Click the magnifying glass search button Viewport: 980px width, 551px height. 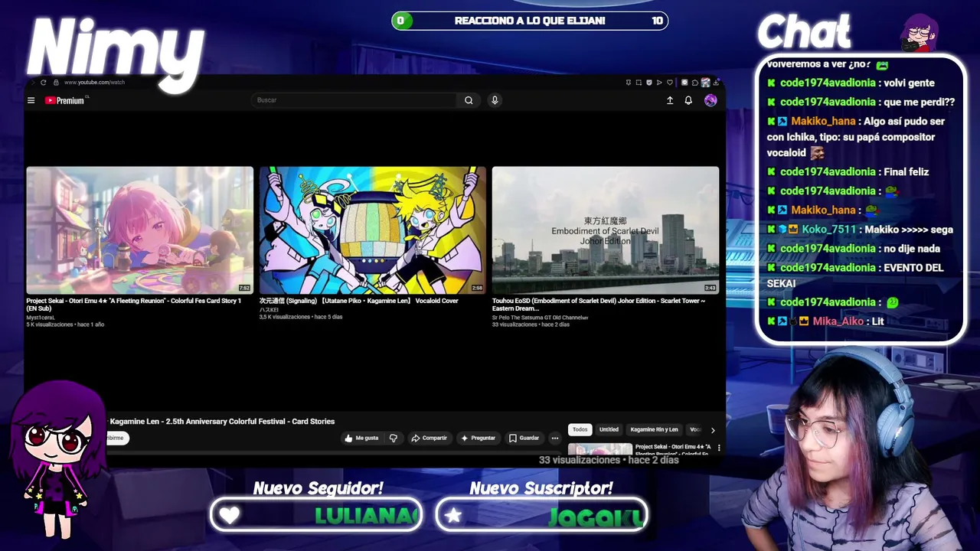[x=469, y=100]
